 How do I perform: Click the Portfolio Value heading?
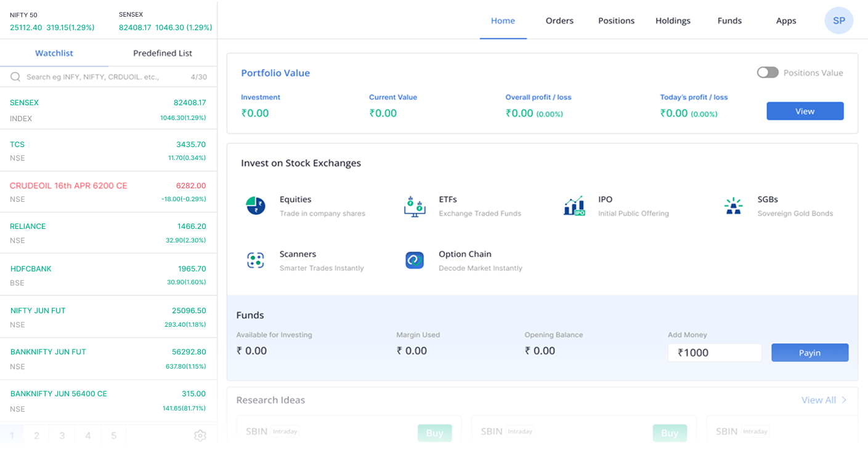click(x=275, y=73)
